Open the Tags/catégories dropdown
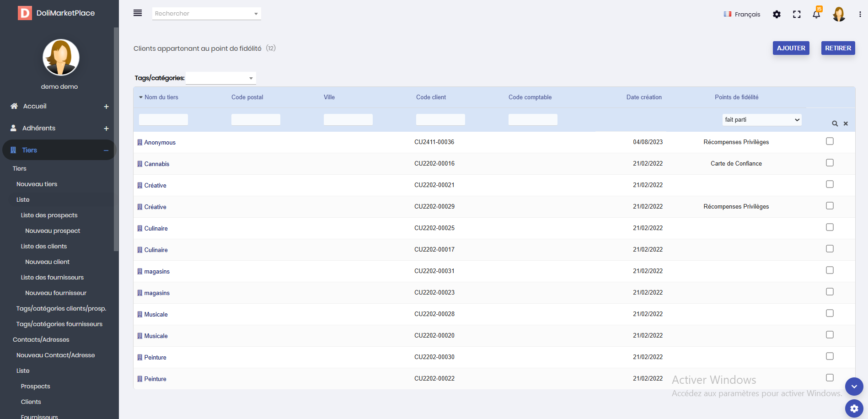 click(220, 78)
